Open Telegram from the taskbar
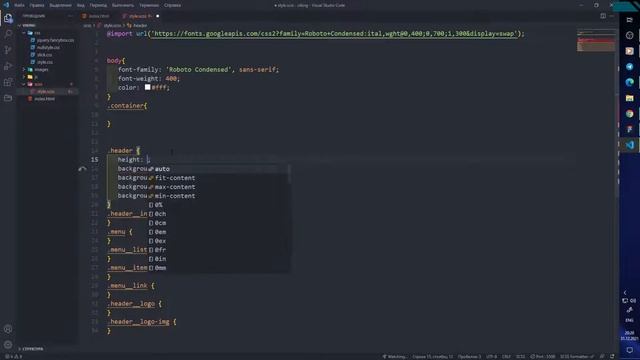Screen dimensions: 640x360 pos(629,67)
